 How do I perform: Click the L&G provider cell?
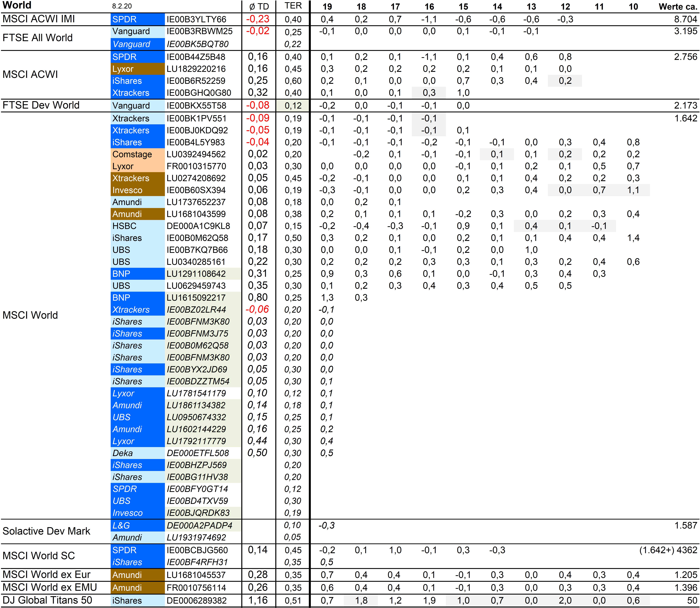137,526
